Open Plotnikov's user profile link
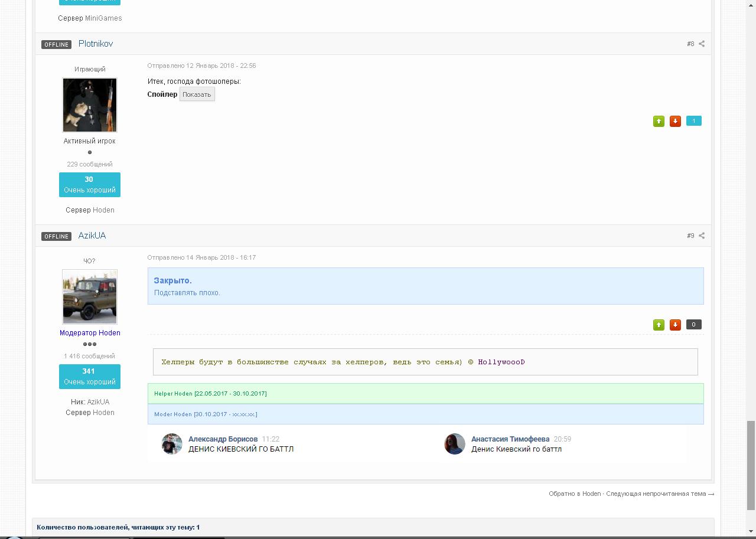 (x=96, y=44)
